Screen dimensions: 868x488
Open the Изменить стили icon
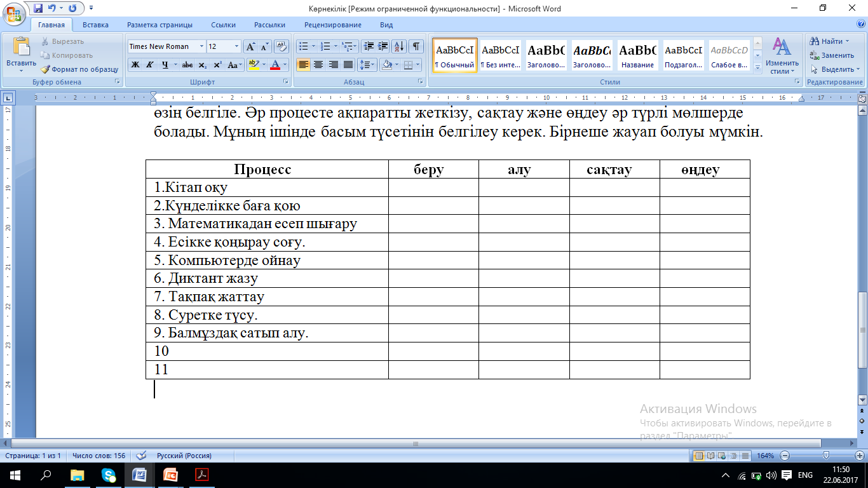782,56
